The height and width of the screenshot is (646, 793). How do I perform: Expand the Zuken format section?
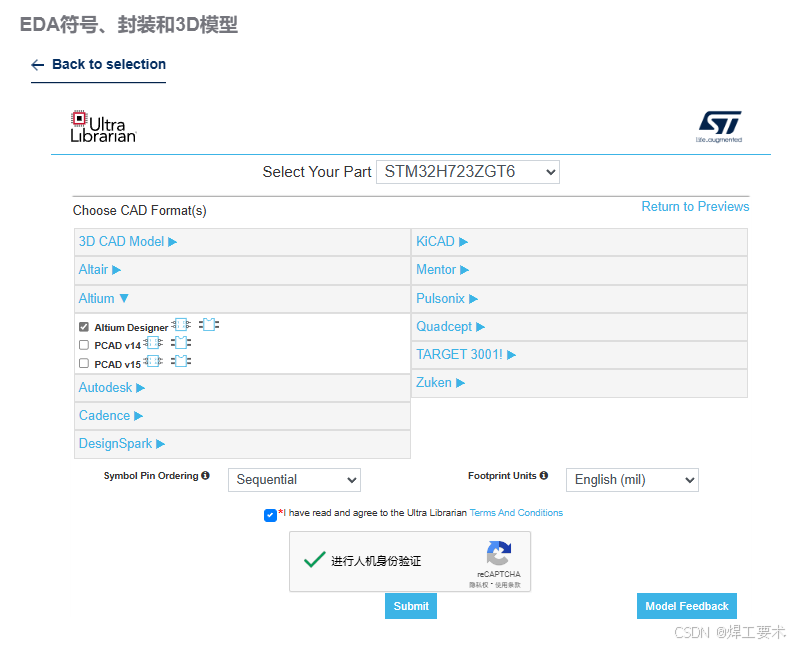[x=579, y=383]
